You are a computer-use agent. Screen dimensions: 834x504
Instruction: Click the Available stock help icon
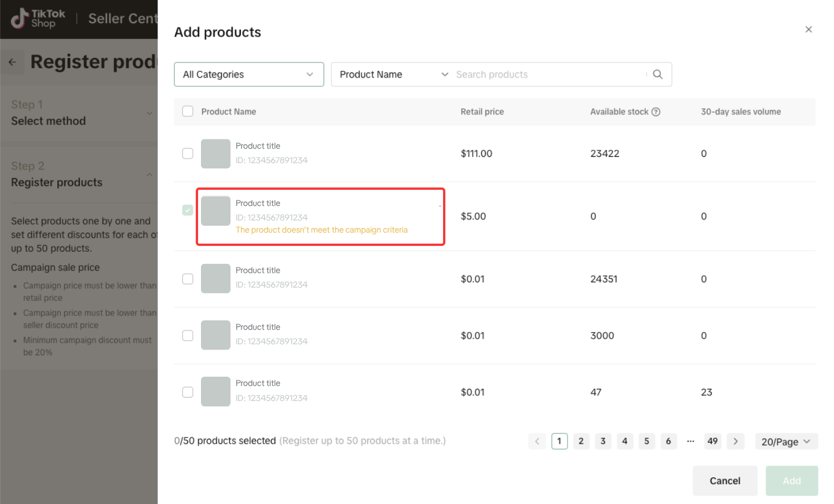[656, 112]
